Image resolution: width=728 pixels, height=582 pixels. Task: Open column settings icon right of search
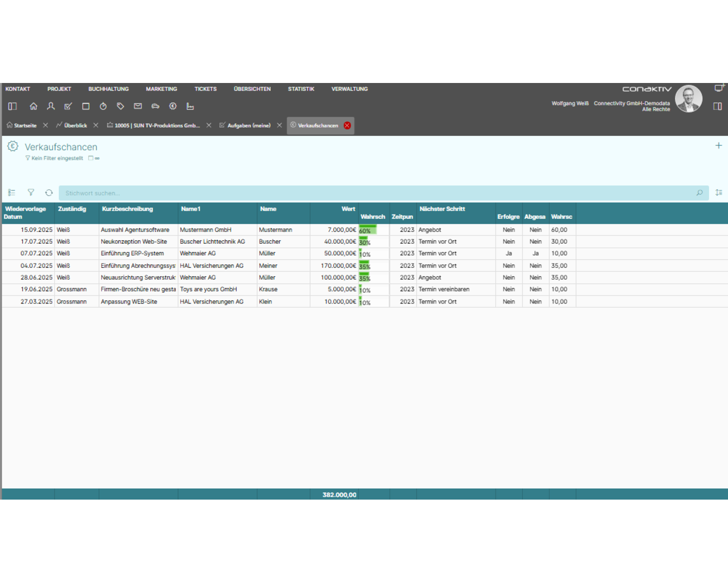click(719, 193)
